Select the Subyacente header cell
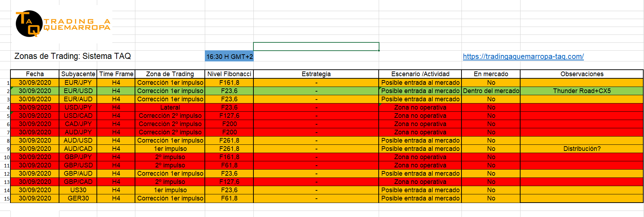 click(78, 74)
